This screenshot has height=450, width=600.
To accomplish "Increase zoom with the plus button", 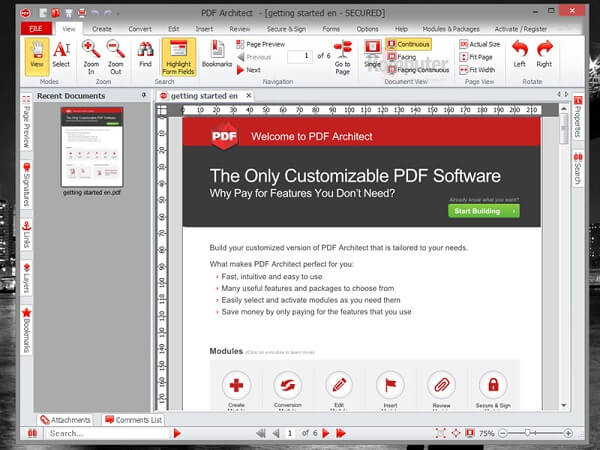I will 568,433.
